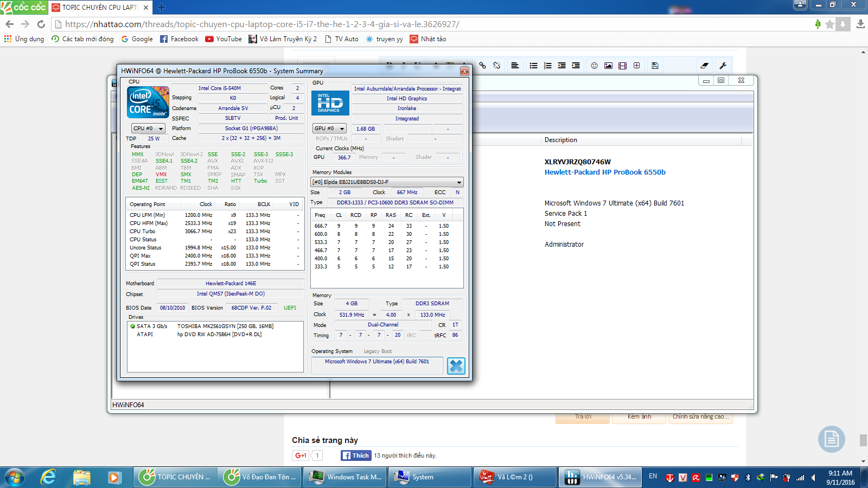
Task: Click the taskbar clock showing 9:11 AM
Action: [840, 478]
